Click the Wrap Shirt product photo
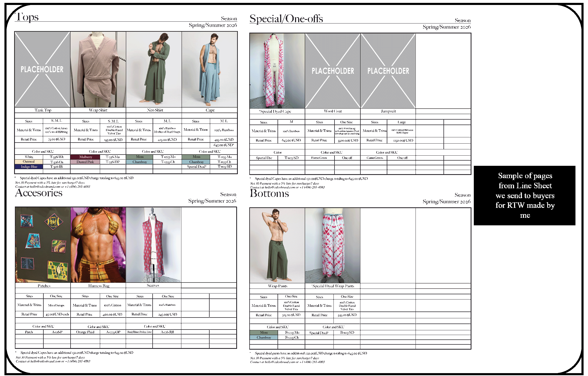The width and height of the screenshot is (588, 376). (98, 69)
